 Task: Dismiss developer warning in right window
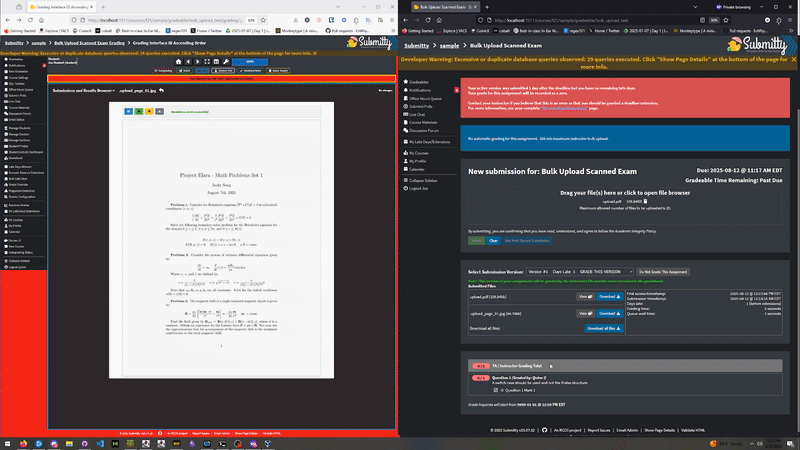[794, 59]
